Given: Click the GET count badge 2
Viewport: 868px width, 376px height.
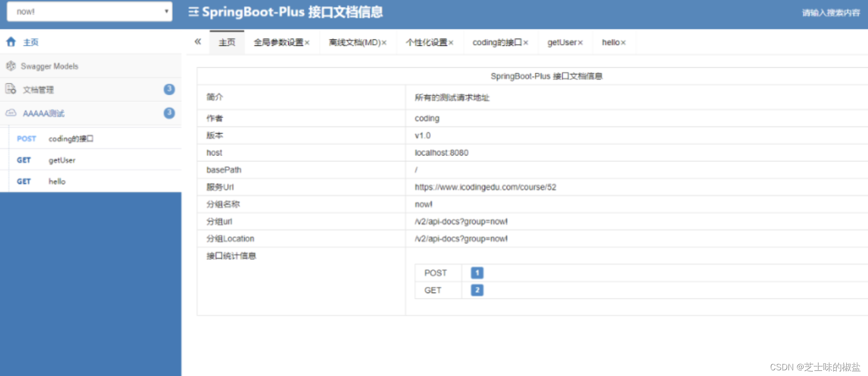Looking at the screenshot, I should [x=477, y=290].
